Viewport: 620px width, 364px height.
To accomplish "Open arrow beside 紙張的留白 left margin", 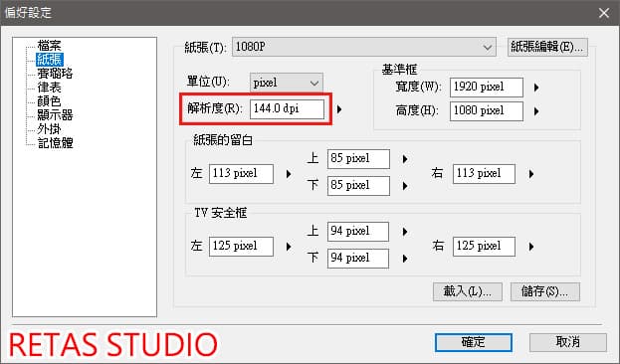I will click(x=289, y=174).
